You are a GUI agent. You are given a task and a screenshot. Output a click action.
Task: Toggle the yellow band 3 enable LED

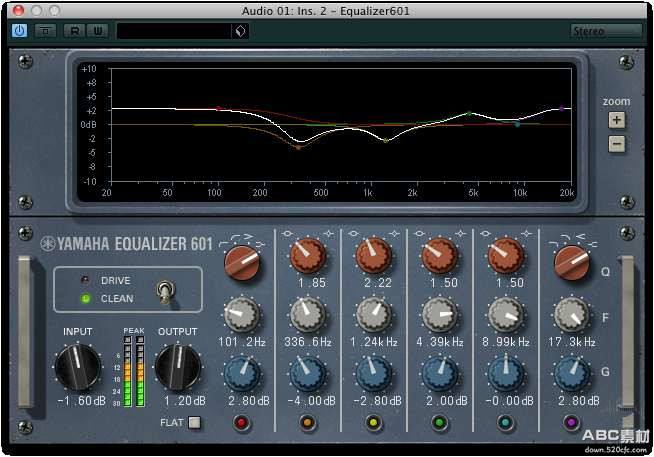click(373, 423)
